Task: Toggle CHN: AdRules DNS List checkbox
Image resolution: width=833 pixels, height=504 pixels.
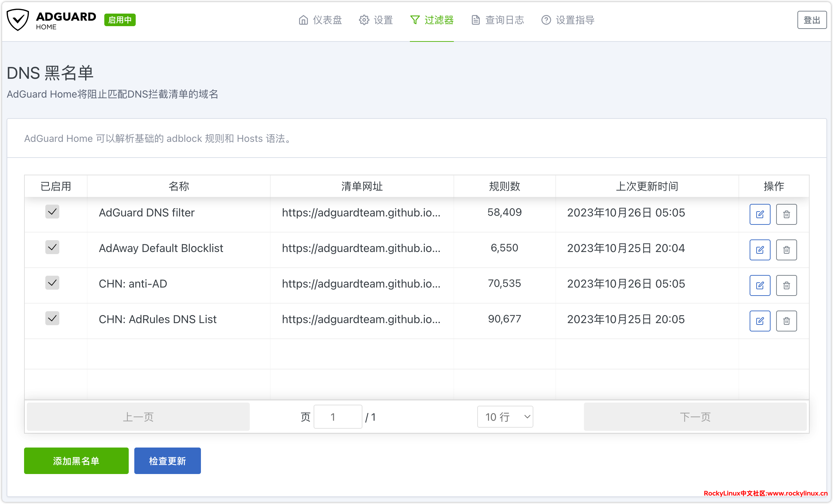Action: click(52, 318)
